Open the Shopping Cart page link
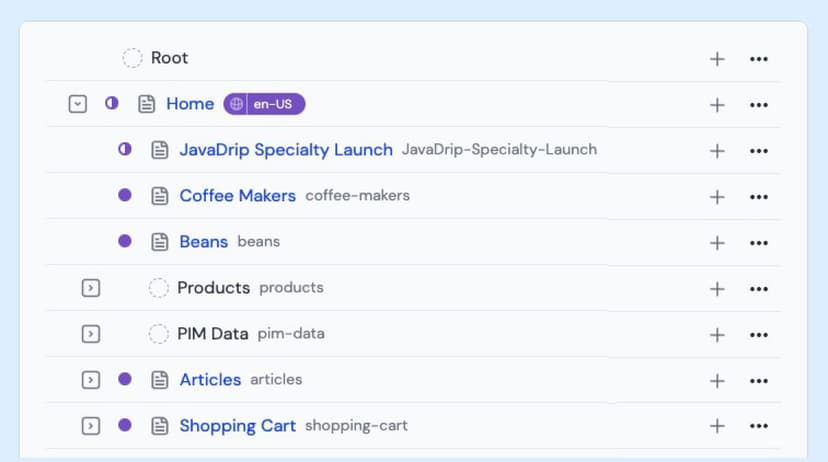 click(x=237, y=426)
